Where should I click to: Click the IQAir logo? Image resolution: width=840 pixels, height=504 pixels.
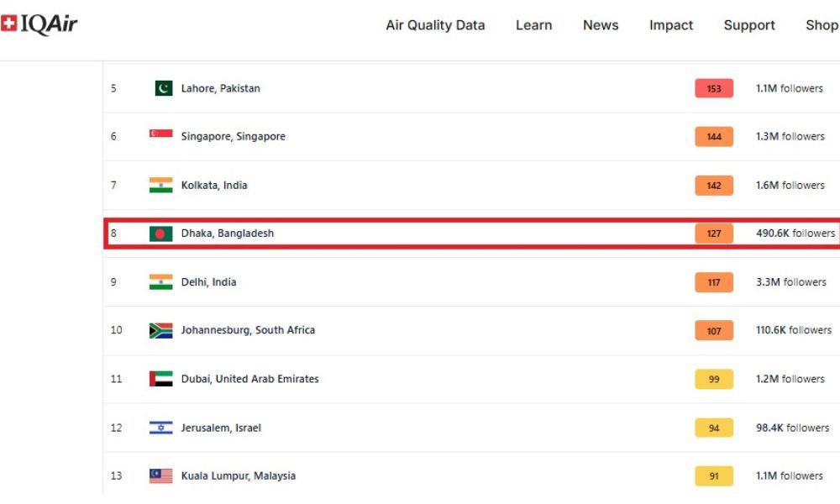[x=39, y=24]
